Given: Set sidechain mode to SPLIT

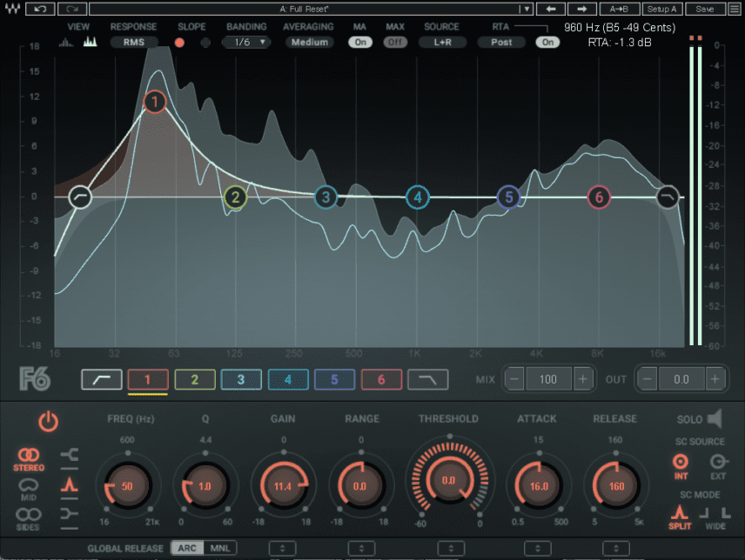Looking at the screenshot, I should point(680,517).
